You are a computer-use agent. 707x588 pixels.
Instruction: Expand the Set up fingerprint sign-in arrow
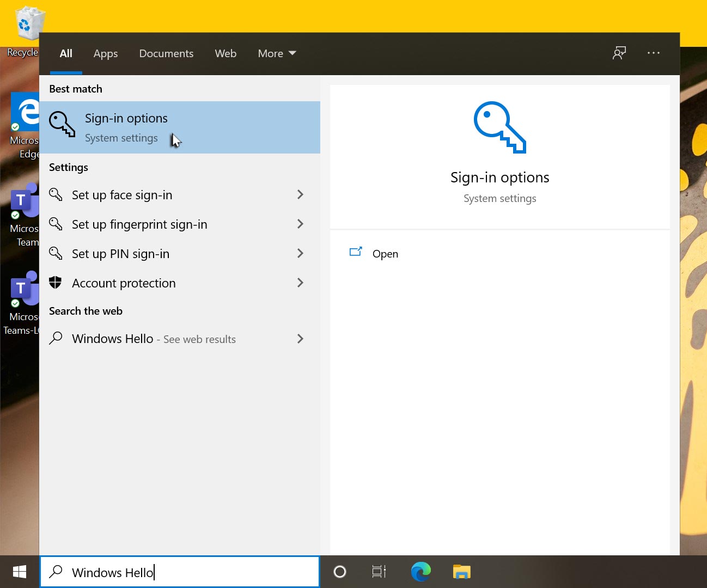(300, 224)
